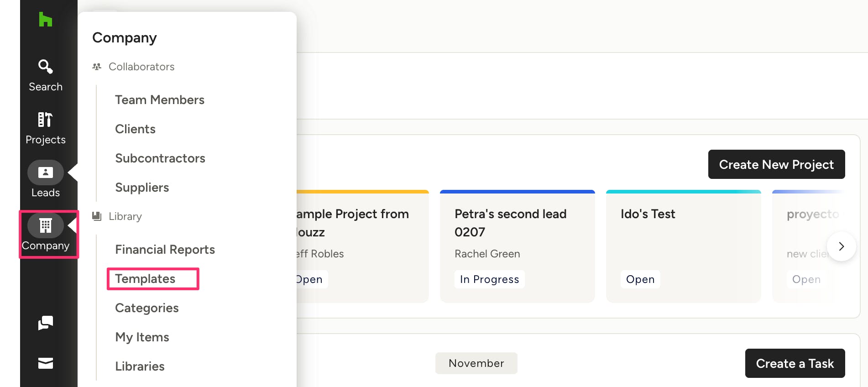This screenshot has width=868, height=387.
Task: Open the inbox envelope icon in sidebar
Action: (45, 362)
